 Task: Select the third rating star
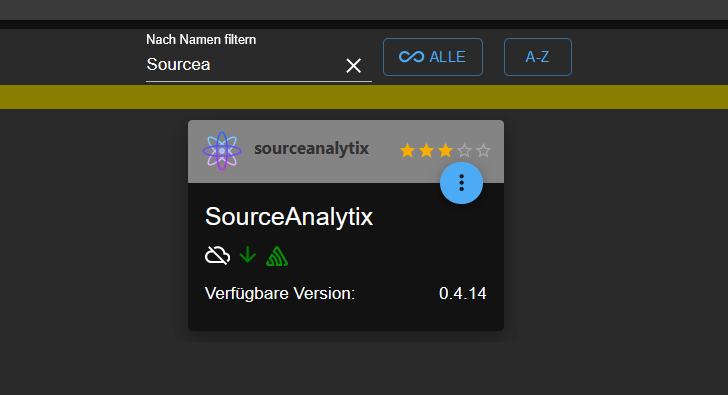point(445,150)
